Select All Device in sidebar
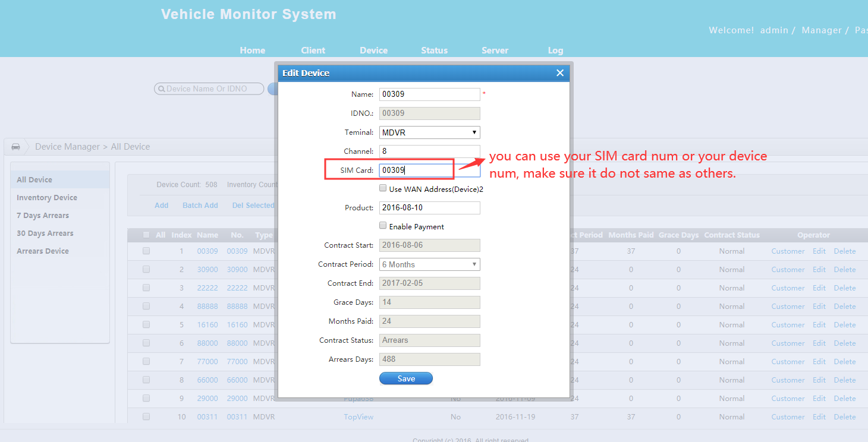The image size is (868, 442). pos(60,179)
